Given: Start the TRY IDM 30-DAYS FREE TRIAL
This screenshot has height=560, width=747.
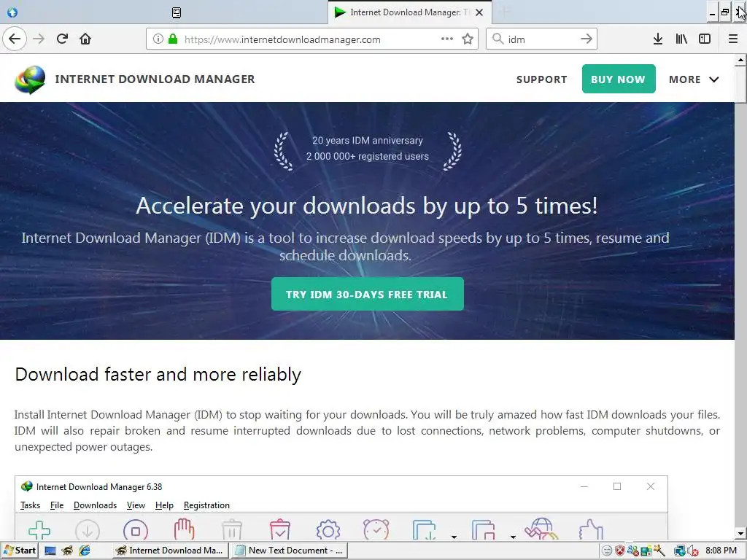Looking at the screenshot, I should [x=368, y=295].
